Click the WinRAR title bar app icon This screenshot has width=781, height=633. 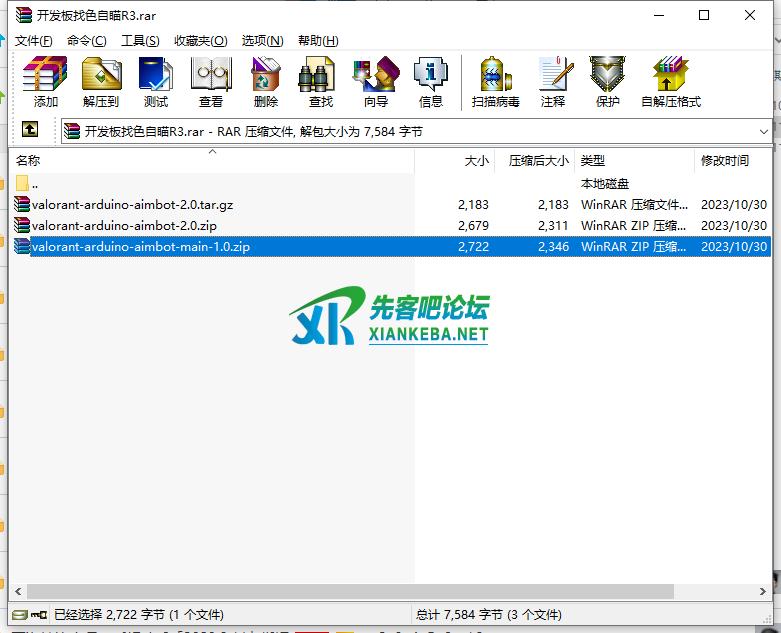click(23, 15)
